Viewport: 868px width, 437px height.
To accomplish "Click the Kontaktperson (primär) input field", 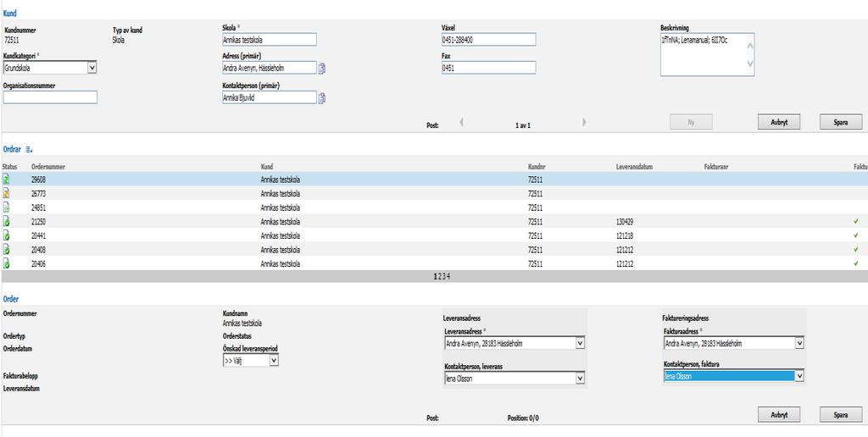I will click(269, 97).
